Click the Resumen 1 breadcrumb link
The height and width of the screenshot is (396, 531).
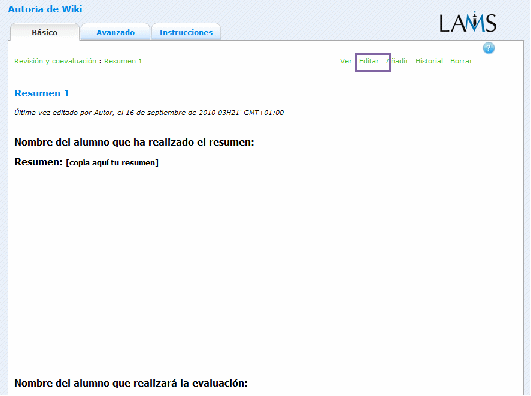pyautogui.click(x=123, y=61)
